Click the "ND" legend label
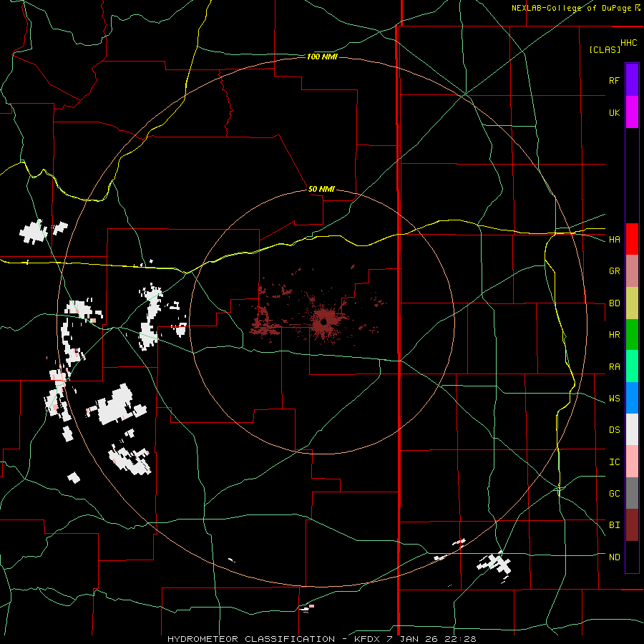 [x=614, y=557]
